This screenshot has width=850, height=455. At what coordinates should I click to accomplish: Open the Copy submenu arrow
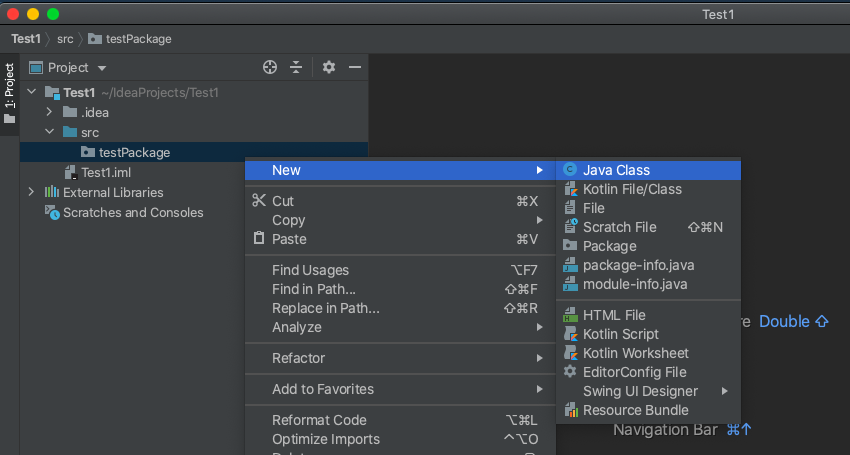[x=539, y=220]
